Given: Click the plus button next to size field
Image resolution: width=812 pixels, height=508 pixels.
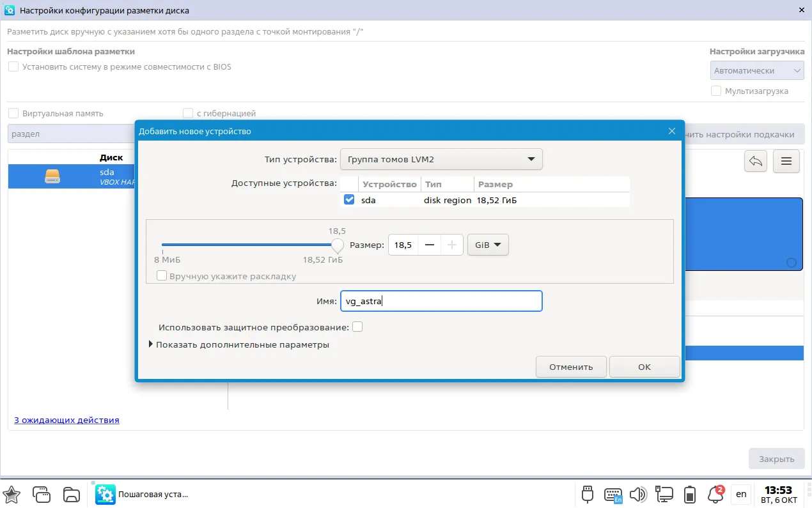Looking at the screenshot, I should point(452,245).
